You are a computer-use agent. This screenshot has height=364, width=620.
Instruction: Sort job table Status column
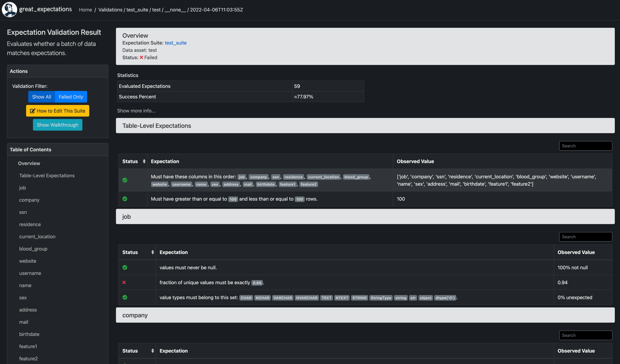pyautogui.click(x=153, y=252)
